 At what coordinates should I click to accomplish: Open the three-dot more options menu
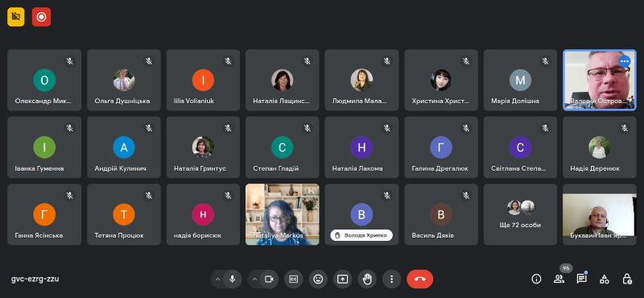[x=391, y=279]
